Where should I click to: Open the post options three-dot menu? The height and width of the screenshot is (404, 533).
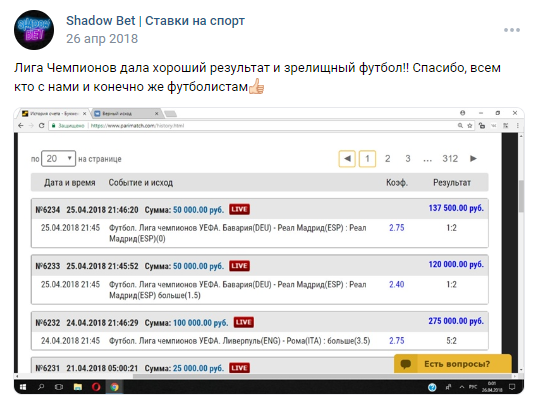click(x=512, y=30)
